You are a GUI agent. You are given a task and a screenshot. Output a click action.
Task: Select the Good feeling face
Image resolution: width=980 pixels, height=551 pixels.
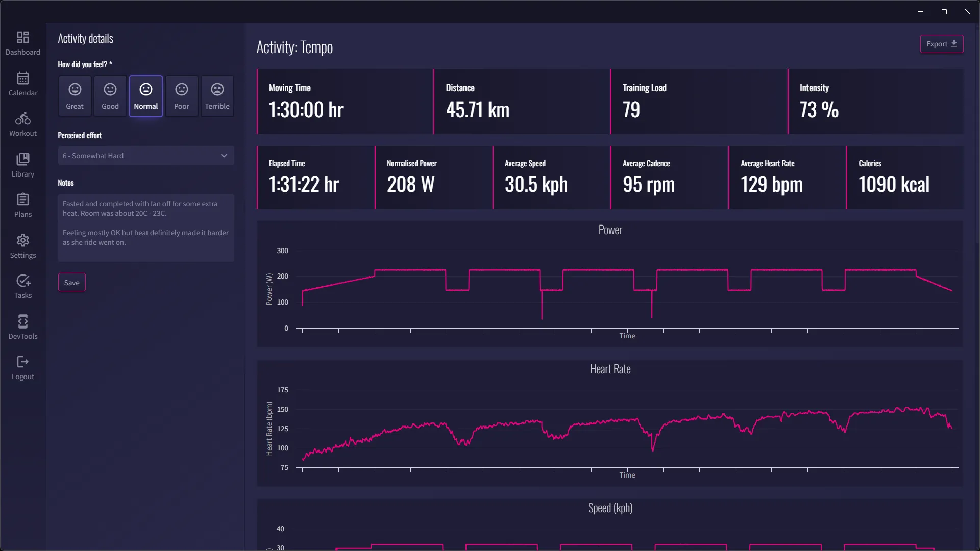110,96
